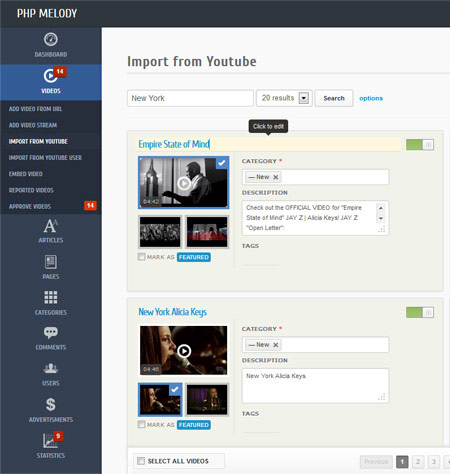Open Approve Videos menu item
The height and width of the screenshot is (474, 450).
[30, 207]
